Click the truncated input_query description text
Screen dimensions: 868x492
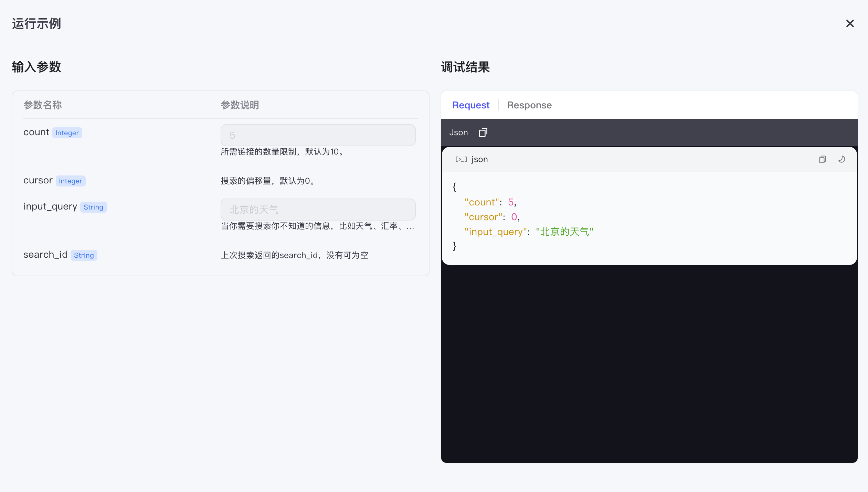coord(317,226)
